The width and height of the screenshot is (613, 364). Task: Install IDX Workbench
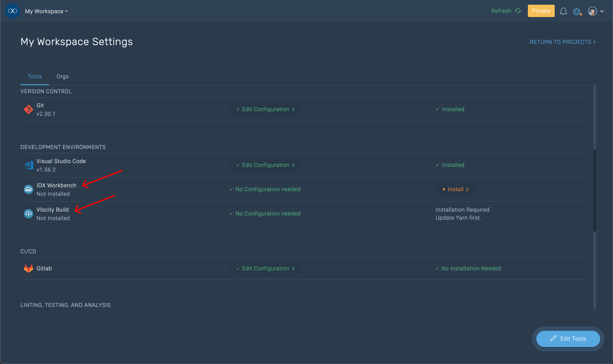[x=455, y=189]
